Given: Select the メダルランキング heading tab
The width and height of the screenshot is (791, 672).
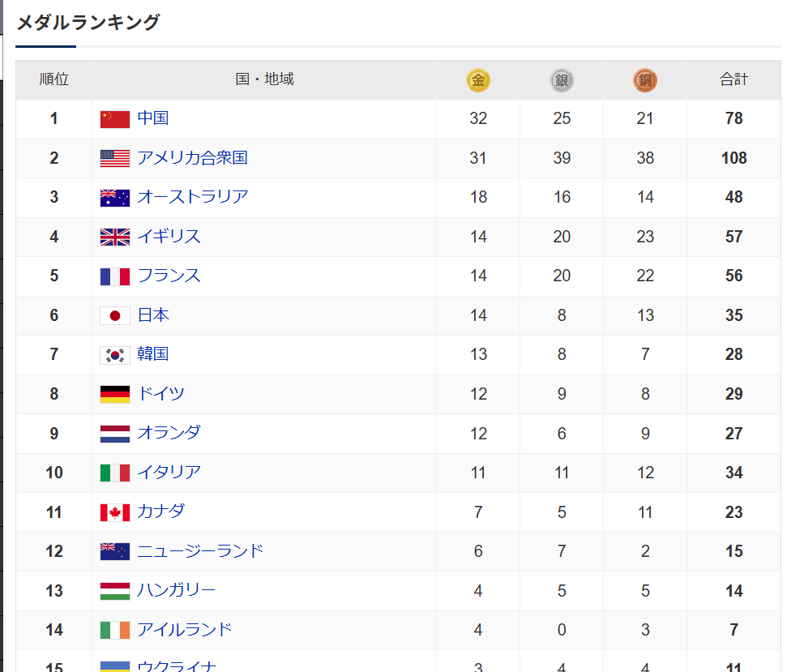Looking at the screenshot, I should [88, 23].
